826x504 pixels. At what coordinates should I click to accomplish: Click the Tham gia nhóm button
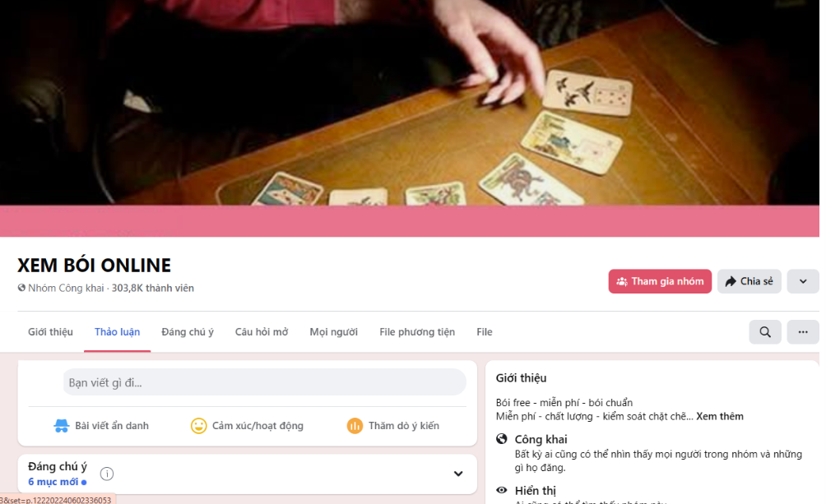pos(660,281)
